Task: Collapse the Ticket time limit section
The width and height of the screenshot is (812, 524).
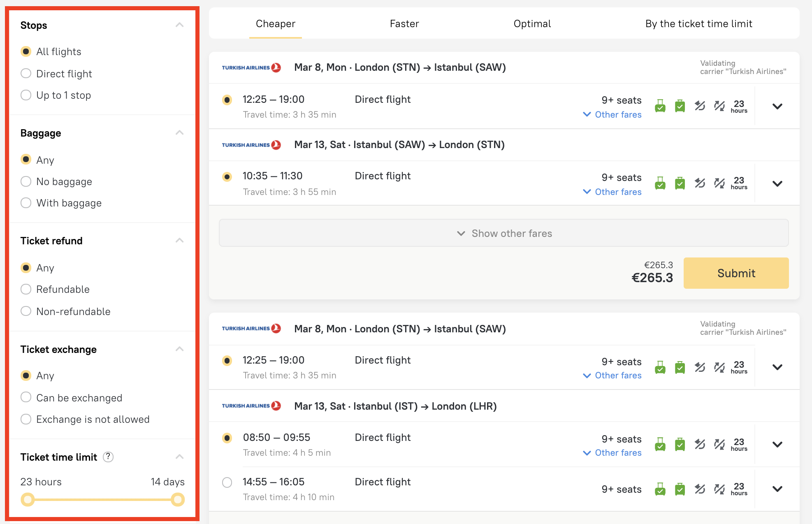Action: 179,457
